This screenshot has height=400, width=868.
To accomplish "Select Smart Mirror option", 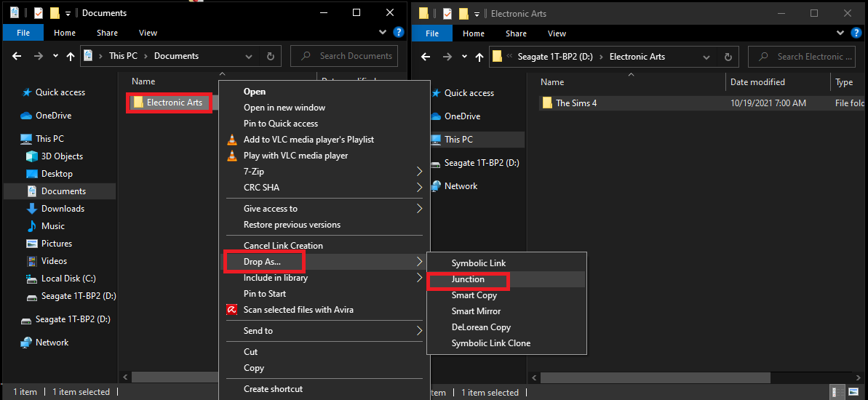I will (476, 311).
